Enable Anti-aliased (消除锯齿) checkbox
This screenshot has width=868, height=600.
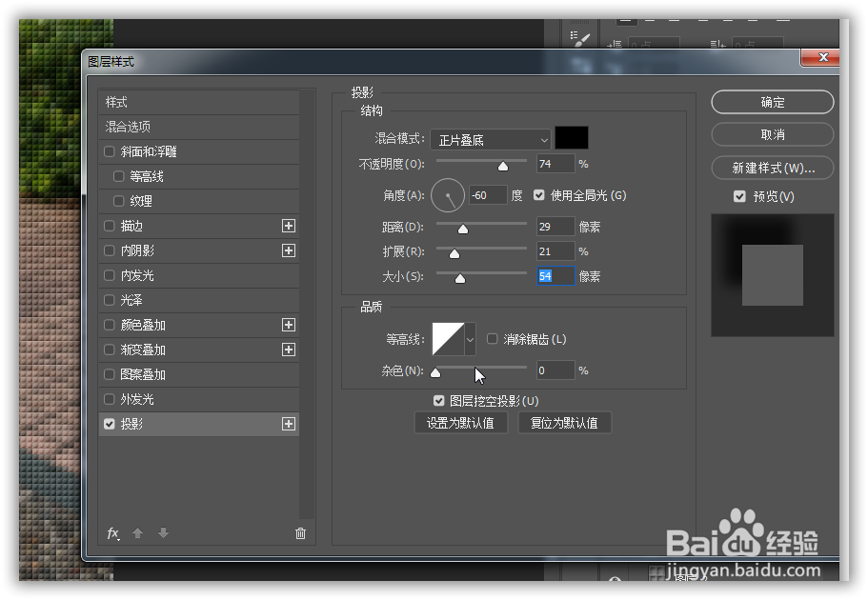pos(492,339)
